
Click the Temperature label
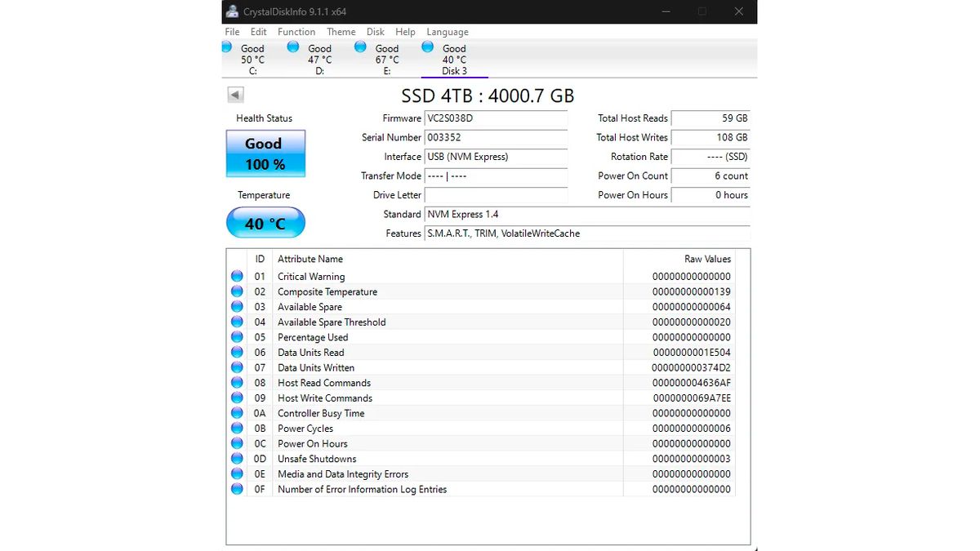(264, 195)
